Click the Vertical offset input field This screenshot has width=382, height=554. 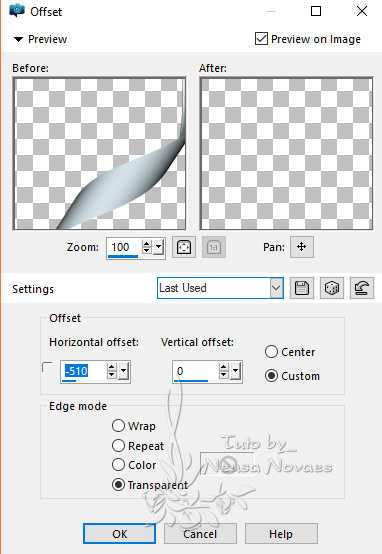tap(195, 371)
